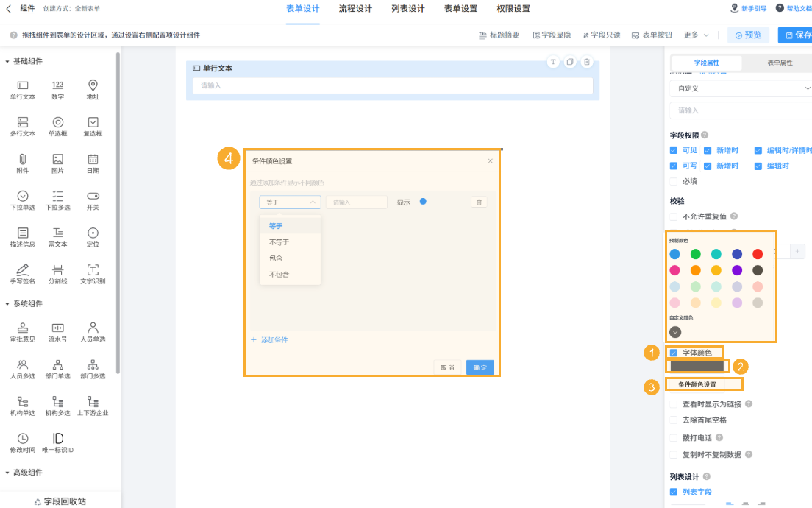Enable 去除首尾空格 checkbox
The width and height of the screenshot is (812, 508).
pyautogui.click(x=673, y=420)
